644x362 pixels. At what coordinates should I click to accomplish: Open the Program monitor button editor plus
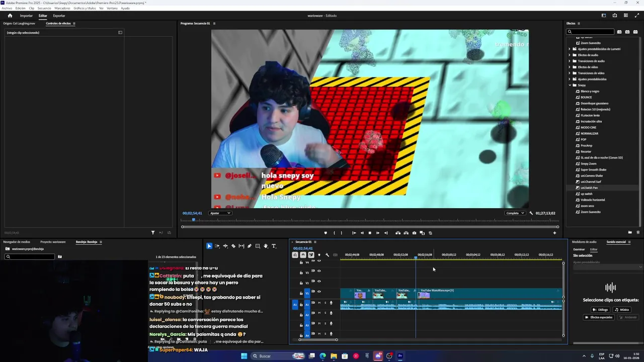point(554,233)
